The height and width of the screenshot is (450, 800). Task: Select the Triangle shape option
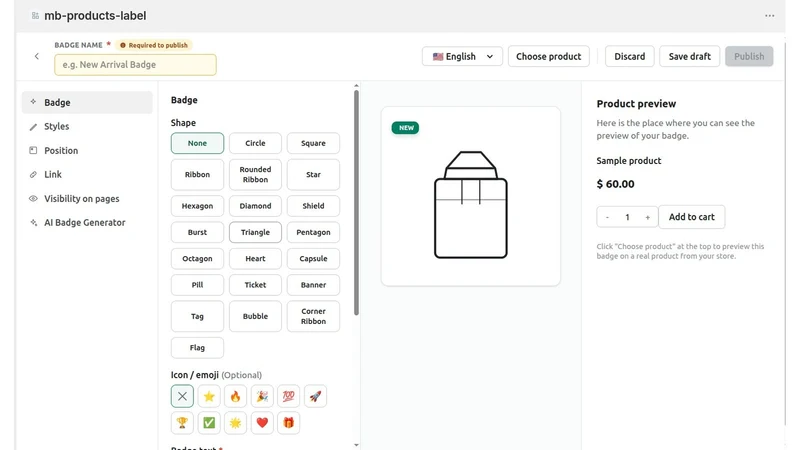255,232
